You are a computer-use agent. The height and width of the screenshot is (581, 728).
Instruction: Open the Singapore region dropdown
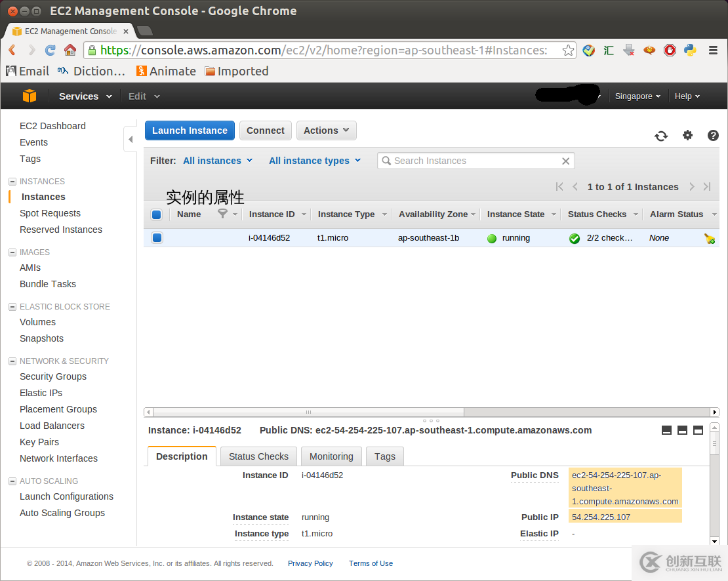[x=637, y=96]
